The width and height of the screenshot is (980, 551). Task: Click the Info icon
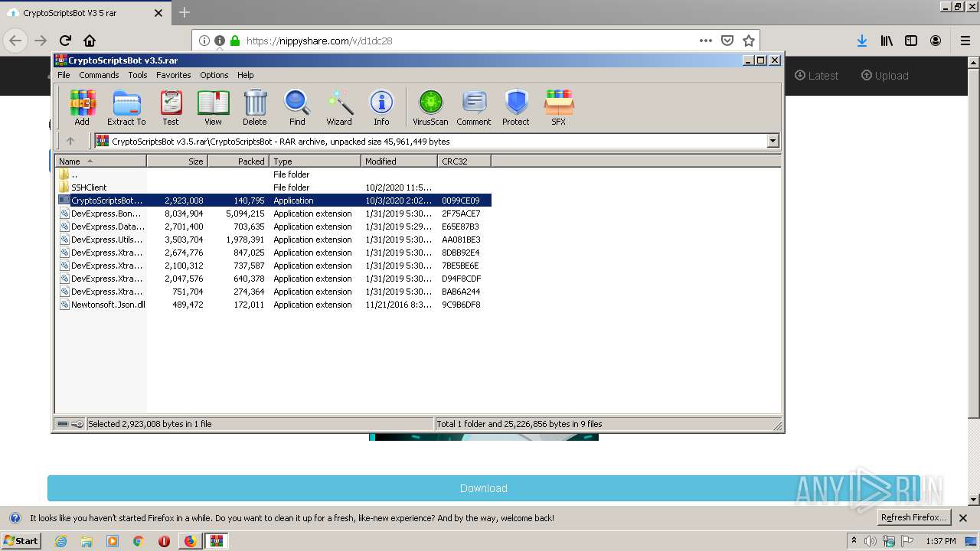[381, 107]
